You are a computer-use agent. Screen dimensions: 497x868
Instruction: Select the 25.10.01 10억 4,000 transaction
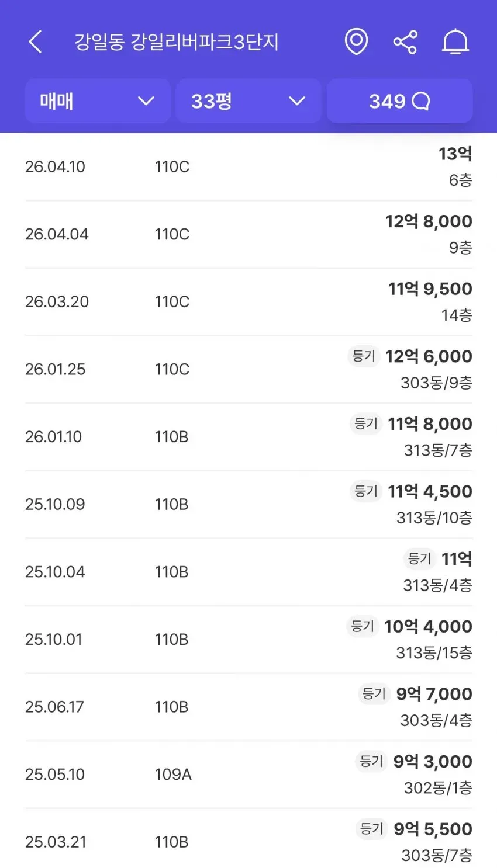click(248, 640)
